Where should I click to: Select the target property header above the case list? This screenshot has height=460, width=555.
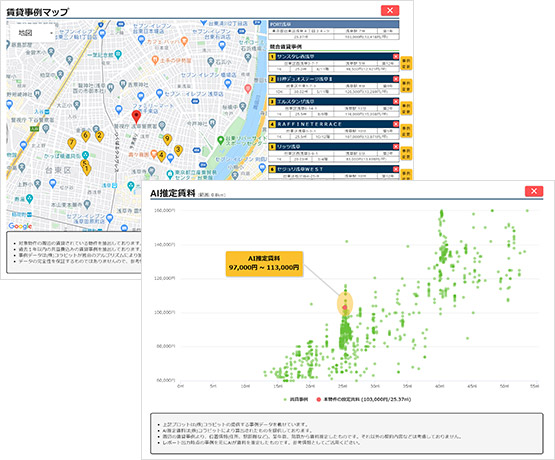(x=333, y=24)
